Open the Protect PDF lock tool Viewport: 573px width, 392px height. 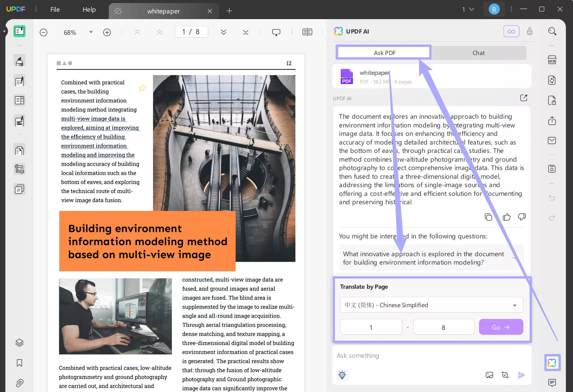[x=552, y=100]
